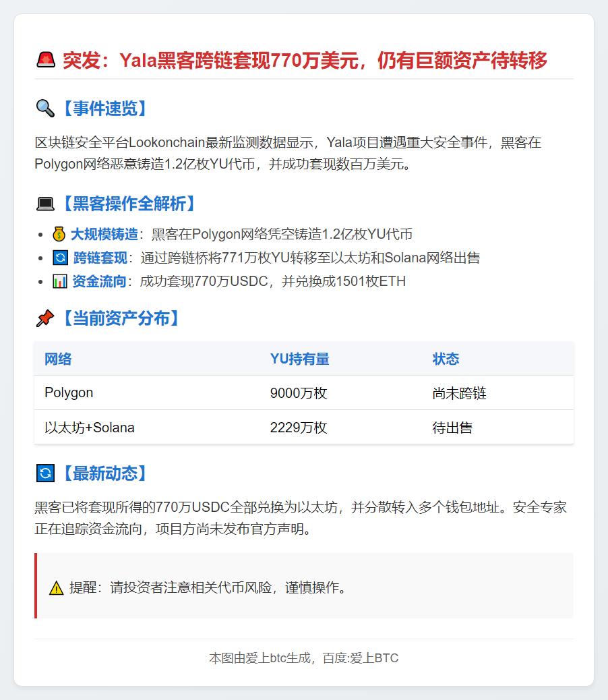
Task: Click the money bag icon beside 大规模铸造
Action: point(60,233)
